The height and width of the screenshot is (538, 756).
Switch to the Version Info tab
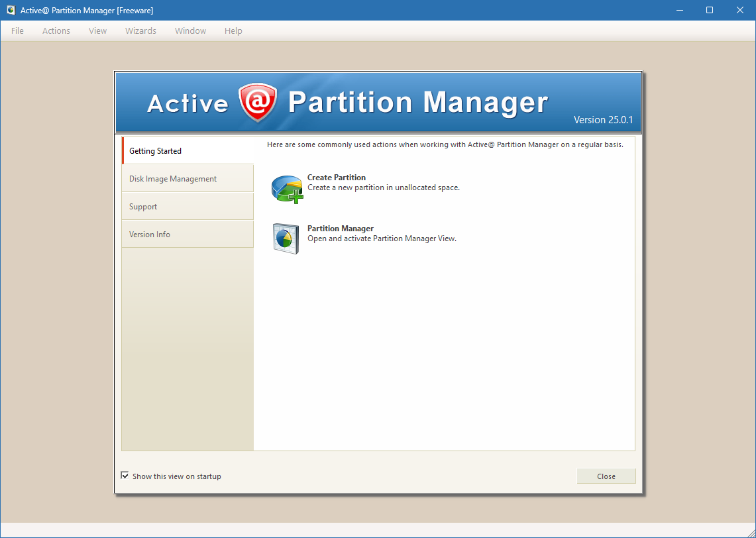[x=188, y=235]
